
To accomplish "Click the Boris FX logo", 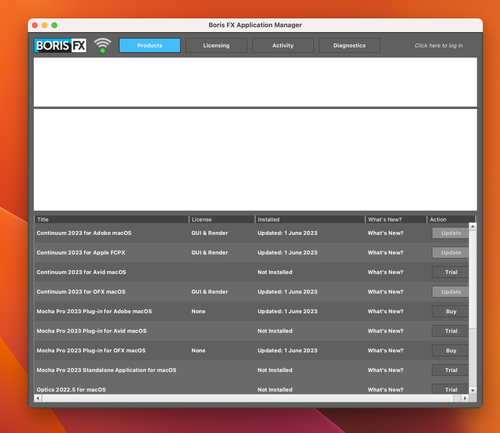I will tap(60, 45).
